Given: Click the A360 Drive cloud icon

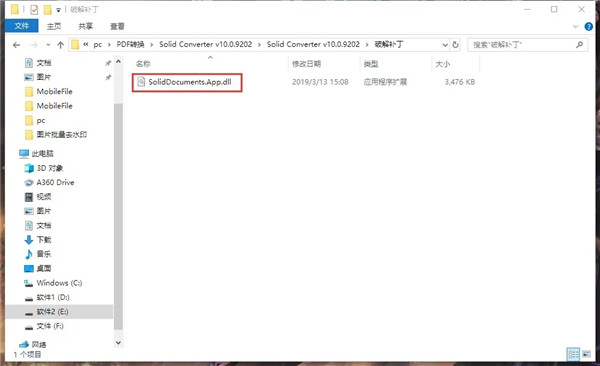Looking at the screenshot, I should [29, 183].
